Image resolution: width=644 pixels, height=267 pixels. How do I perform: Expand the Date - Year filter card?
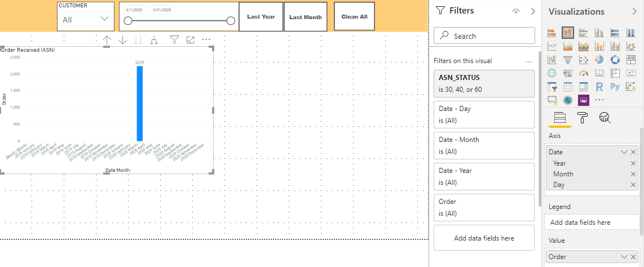point(484,177)
